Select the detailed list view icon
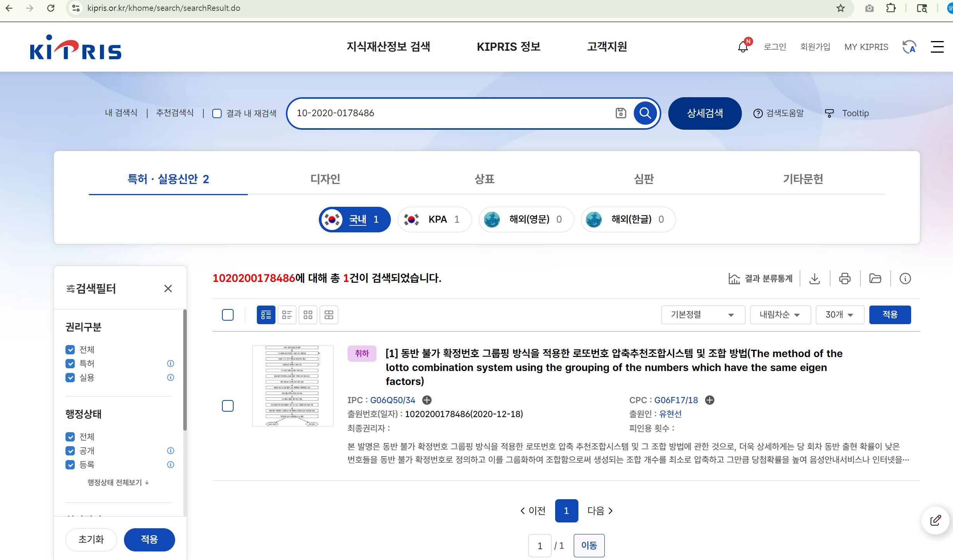This screenshot has height=560, width=953. point(266,315)
